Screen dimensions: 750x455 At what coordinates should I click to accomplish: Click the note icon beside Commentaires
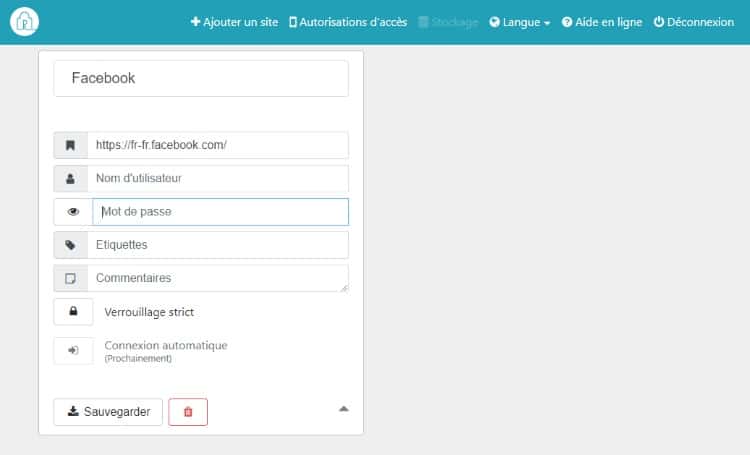(70, 278)
